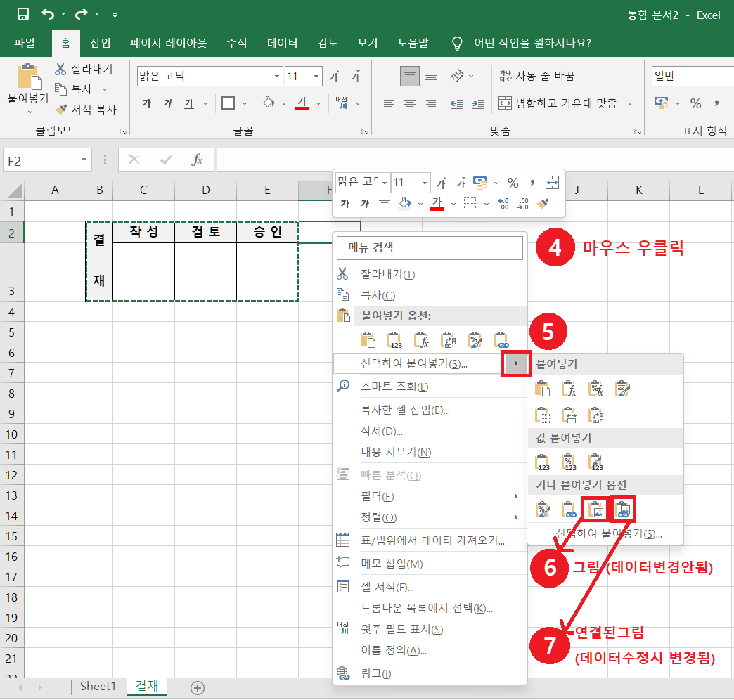Click paste values 123 icon in context menu
This screenshot has width=734, height=700.
click(x=394, y=340)
